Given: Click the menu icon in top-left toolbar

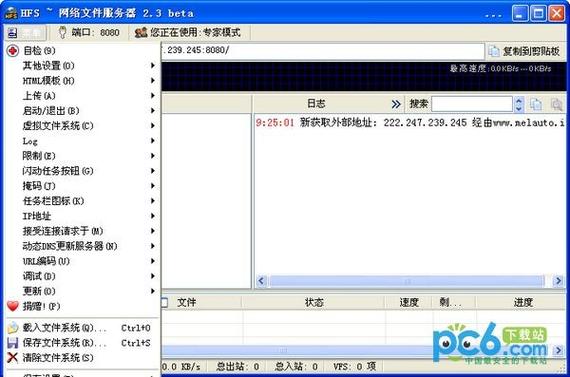Looking at the screenshot, I should coord(13,33).
